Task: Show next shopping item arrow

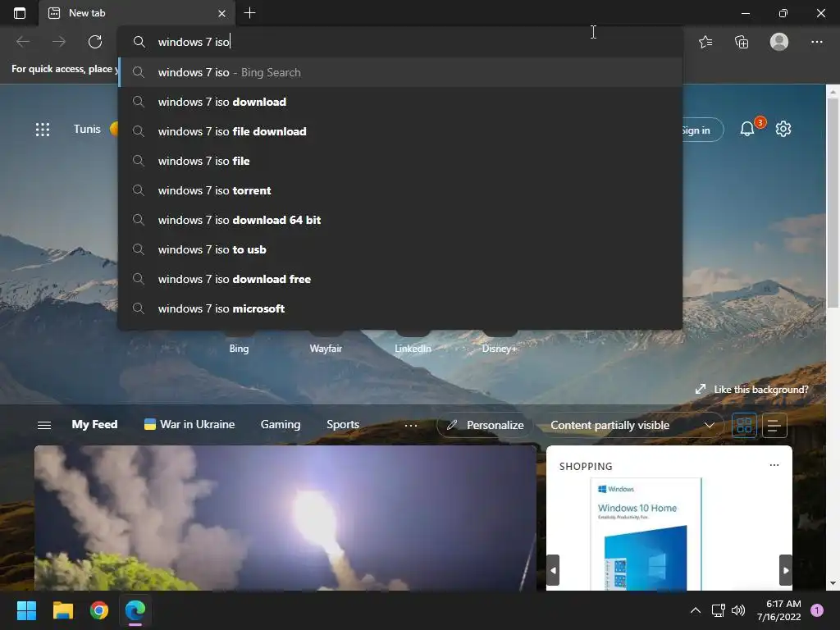Action: coord(785,570)
